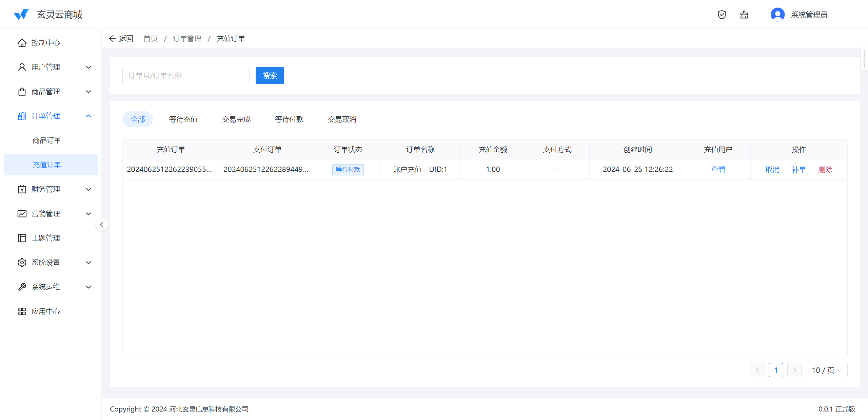Screen dimensions: 868x420
Task: Click the blue 搜索 button
Action: click(x=270, y=75)
